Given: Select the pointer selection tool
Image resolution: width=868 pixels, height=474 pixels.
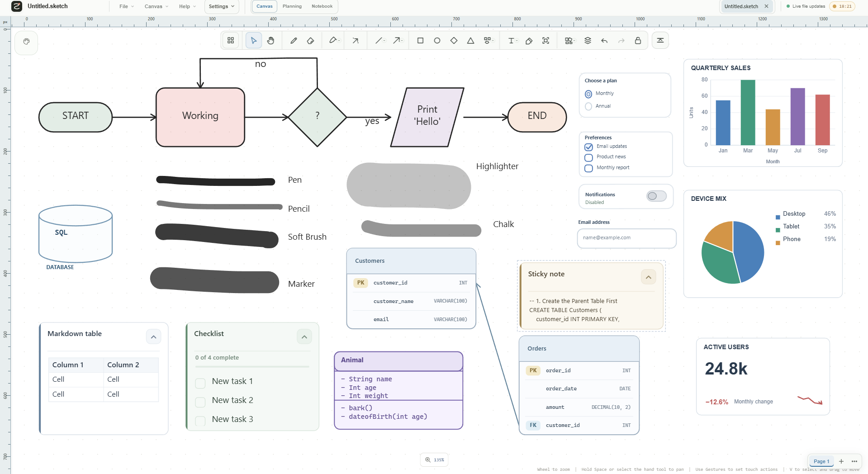Looking at the screenshot, I should click(253, 41).
